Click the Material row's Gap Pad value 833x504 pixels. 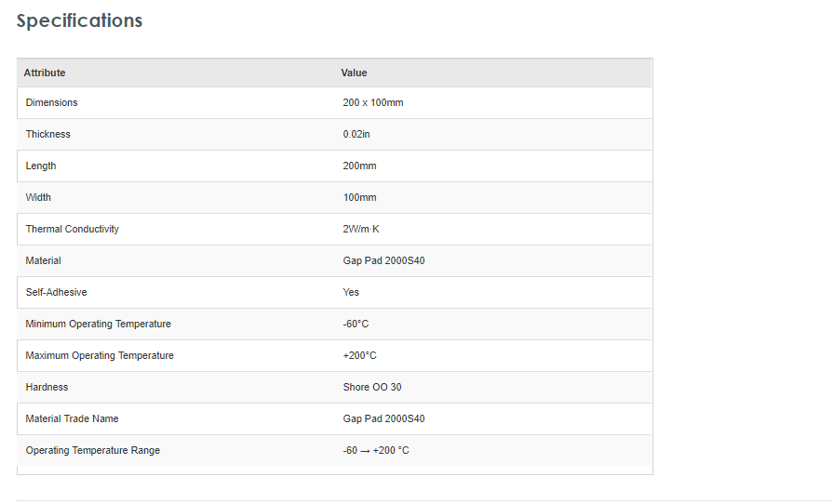tap(383, 260)
